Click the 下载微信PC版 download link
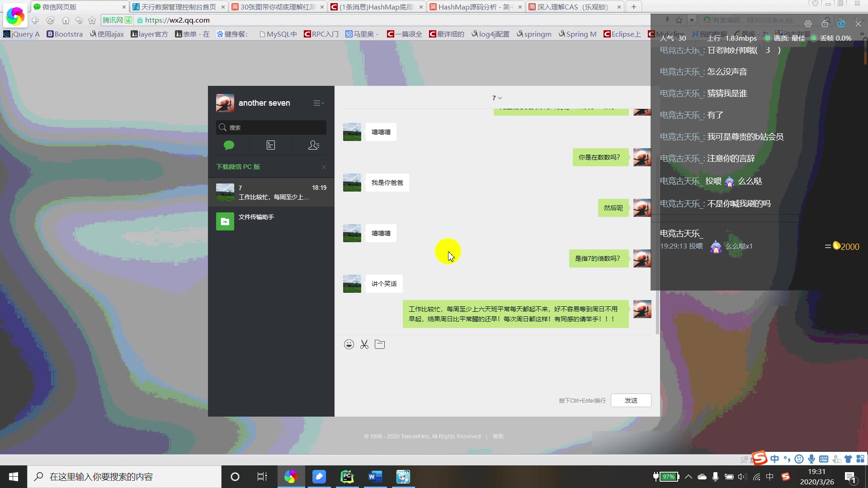Image resolution: width=868 pixels, height=488 pixels. [237, 166]
